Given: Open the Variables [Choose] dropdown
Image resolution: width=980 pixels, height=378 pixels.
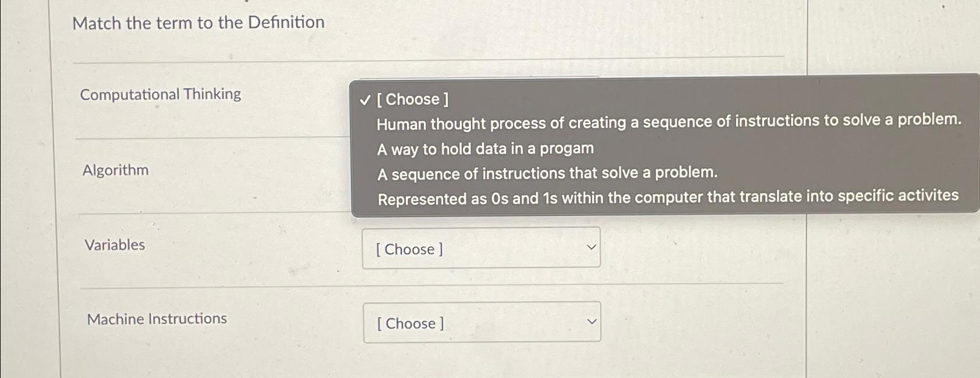Looking at the screenshot, I should coord(481,249).
